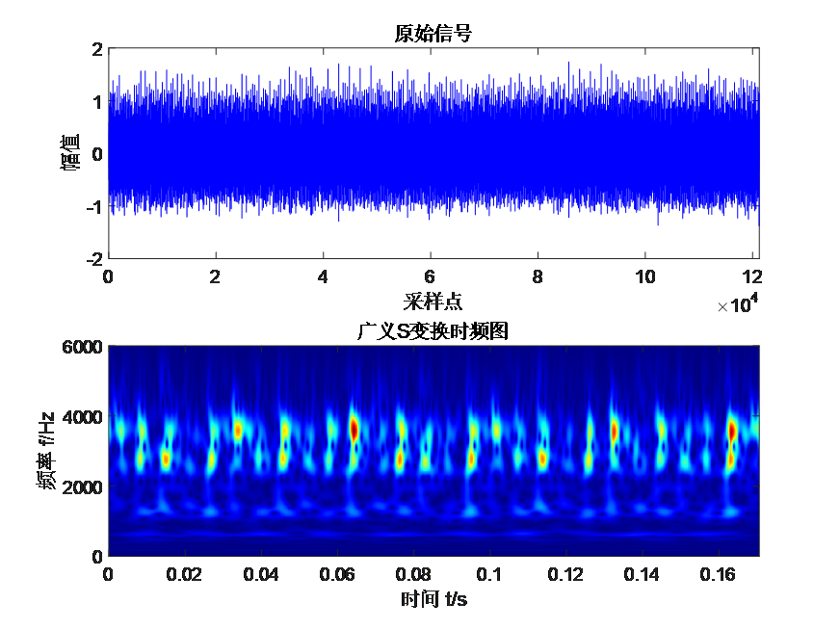
Task: Click the 6000 frequency tick label
Action: 82,347
